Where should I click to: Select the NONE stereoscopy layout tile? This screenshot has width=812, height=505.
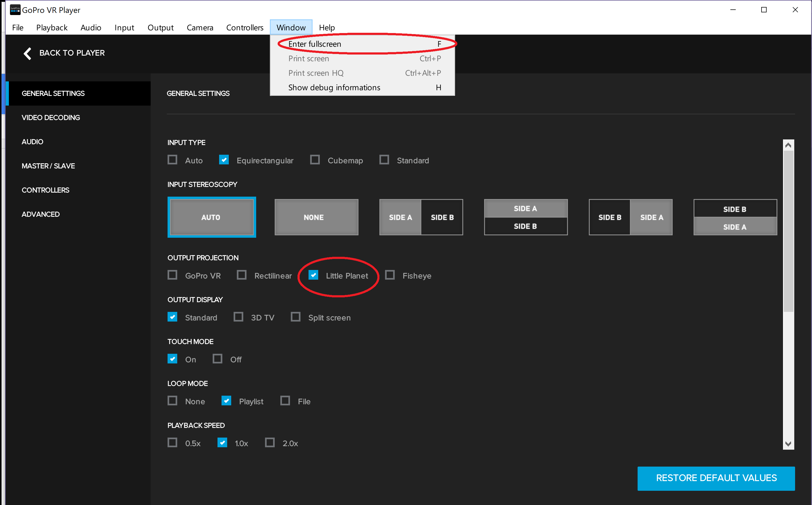(x=316, y=217)
